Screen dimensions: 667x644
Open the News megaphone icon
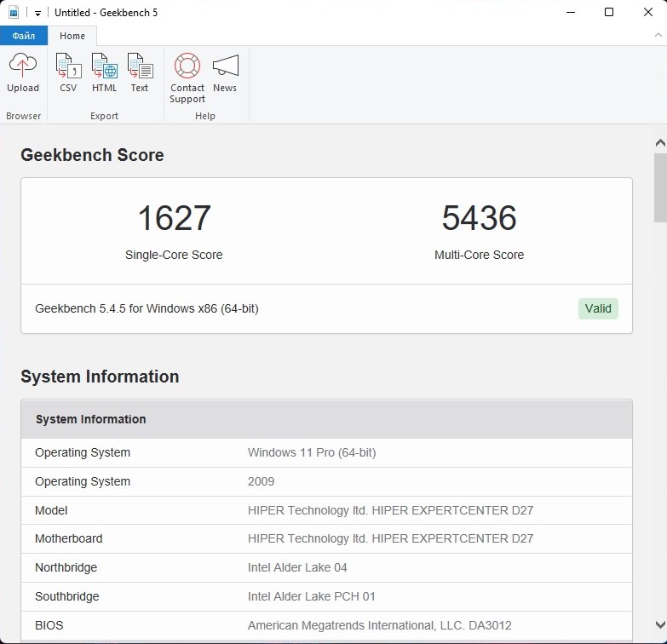click(x=225, y=73)
